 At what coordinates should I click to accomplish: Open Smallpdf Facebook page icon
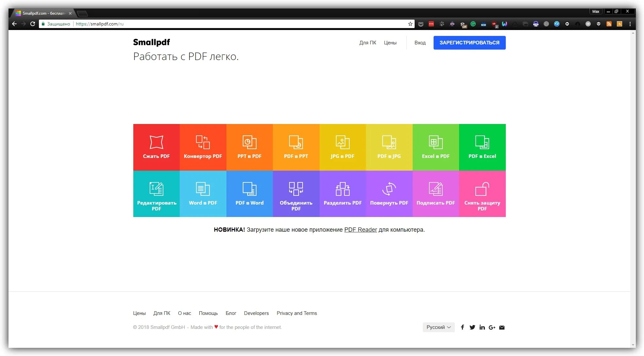pos(462,327)
